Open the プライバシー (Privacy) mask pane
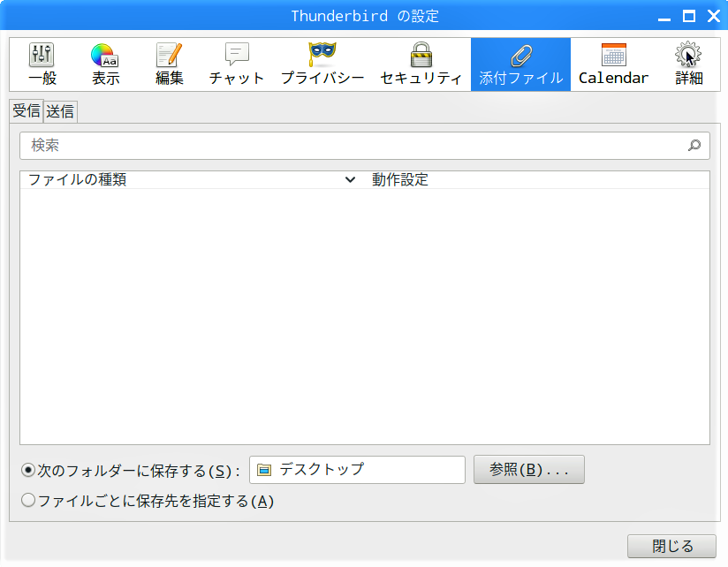This screenshot has width=728, height=567. point(322,64)
